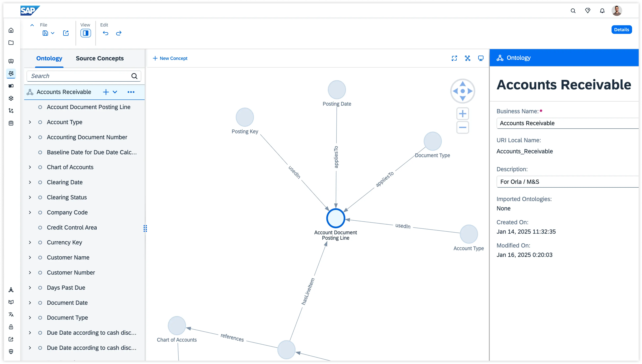Screen dimensions: 642x364
Task: Open the calendar icon in the sidebar
Action: tap(11, 123)
